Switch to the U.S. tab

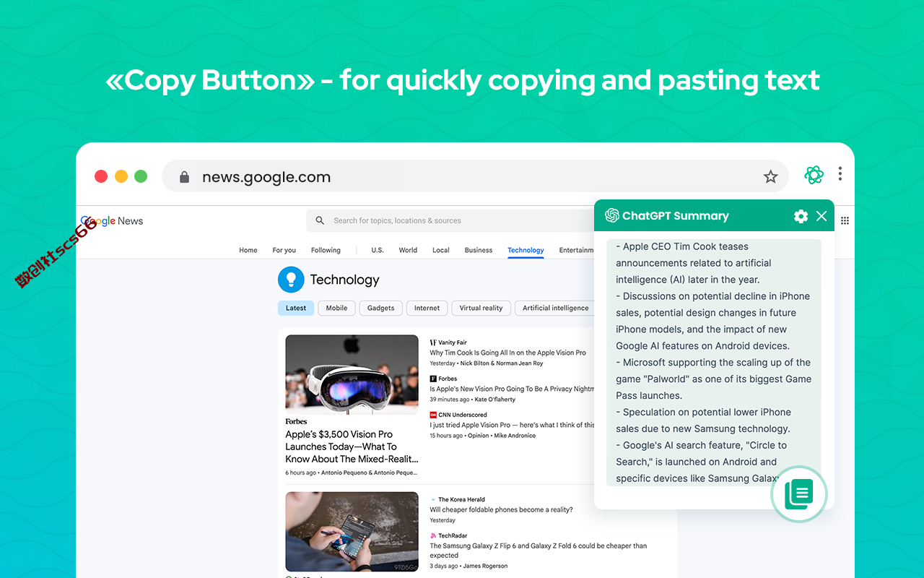coord(378,250)
